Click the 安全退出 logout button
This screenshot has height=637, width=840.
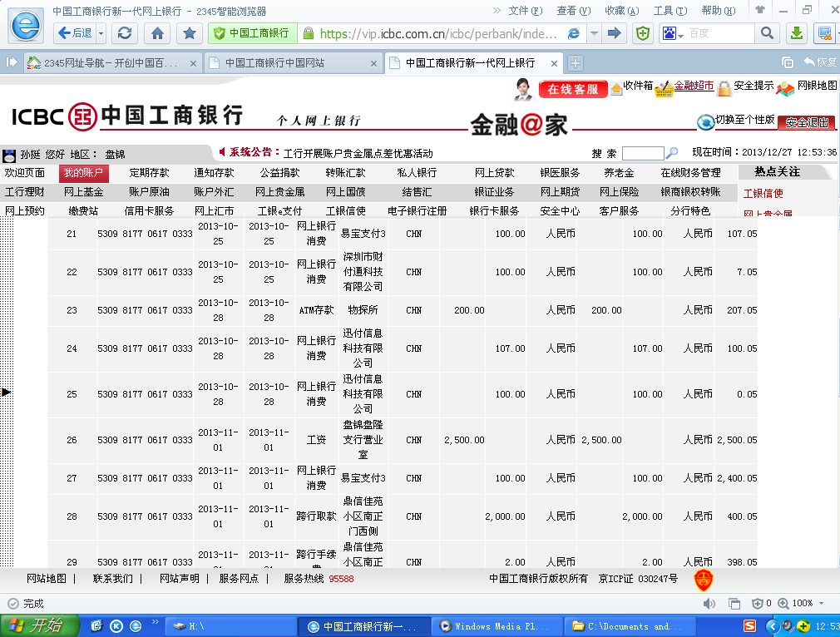(807, 122)
